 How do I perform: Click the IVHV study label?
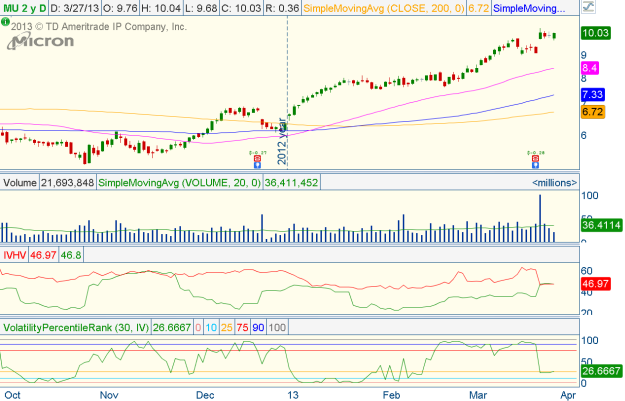(x=16, y=256)
